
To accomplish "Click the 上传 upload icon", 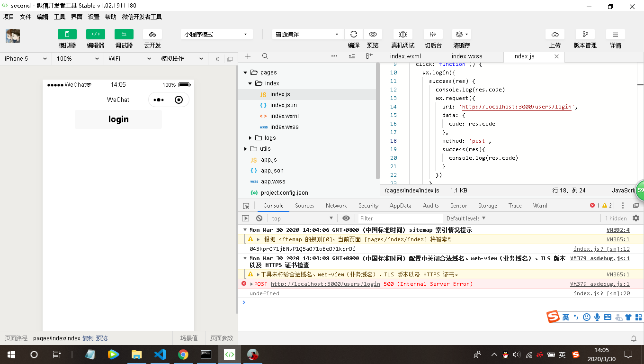I will click(x=555, y=34).
